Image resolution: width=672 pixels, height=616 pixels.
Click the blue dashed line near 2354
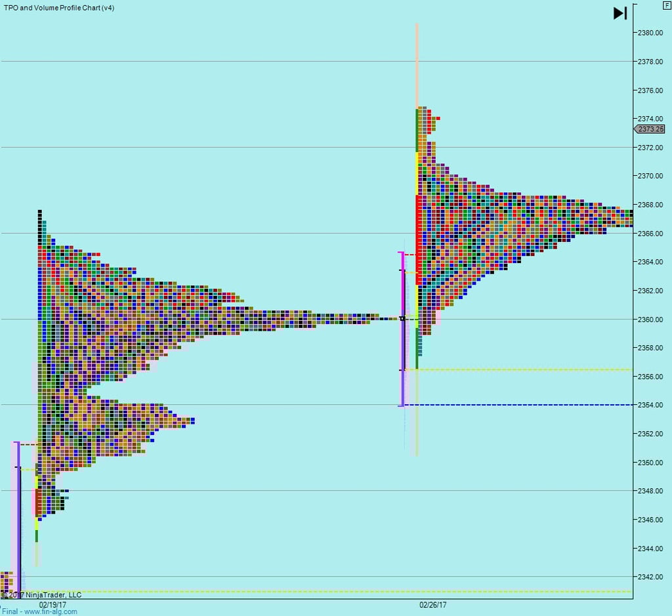tap(525, 405)
